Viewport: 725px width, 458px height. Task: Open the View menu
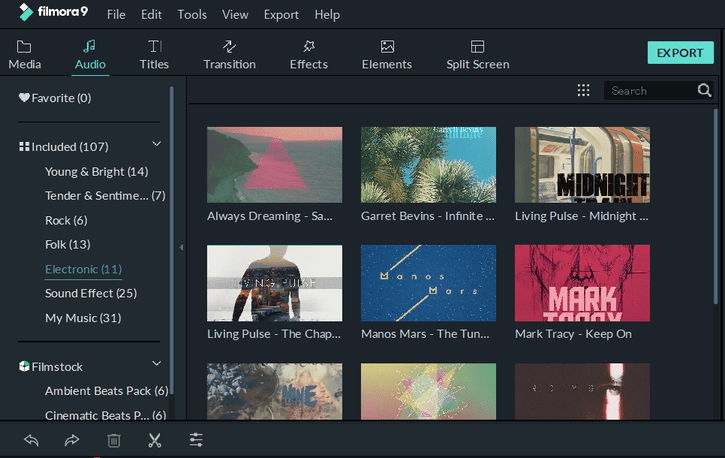coord(235,15)
